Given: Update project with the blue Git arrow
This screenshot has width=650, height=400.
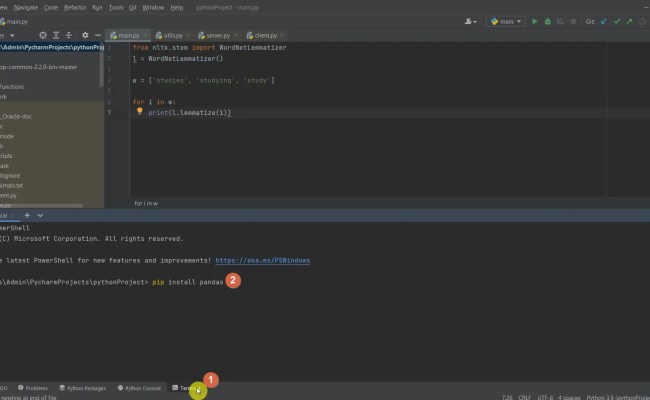Looking at the screenshot, I should click(x=604, y=22).
